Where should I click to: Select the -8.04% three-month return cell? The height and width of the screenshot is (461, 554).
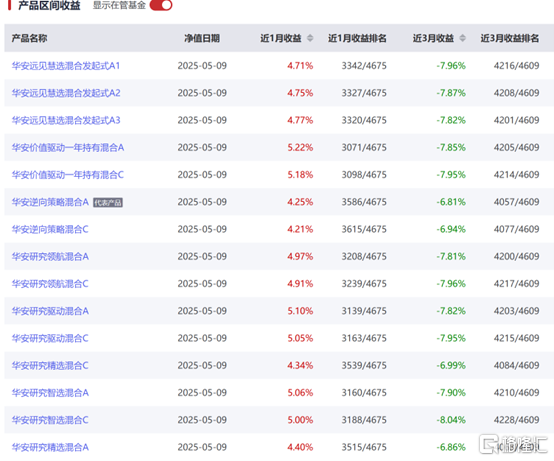coord(451,420)
